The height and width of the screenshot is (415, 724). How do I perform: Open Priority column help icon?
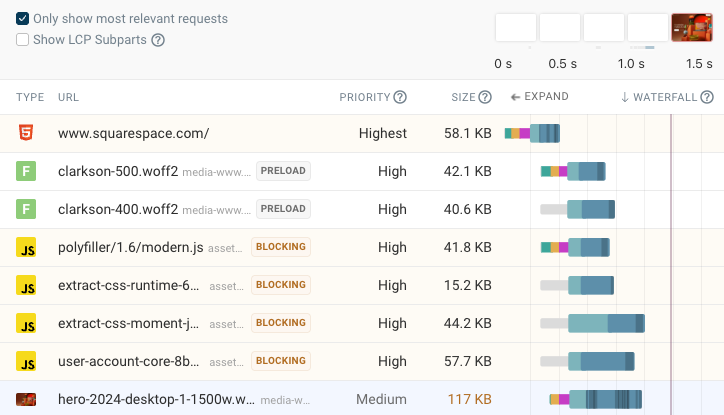[x=400, y=97]
